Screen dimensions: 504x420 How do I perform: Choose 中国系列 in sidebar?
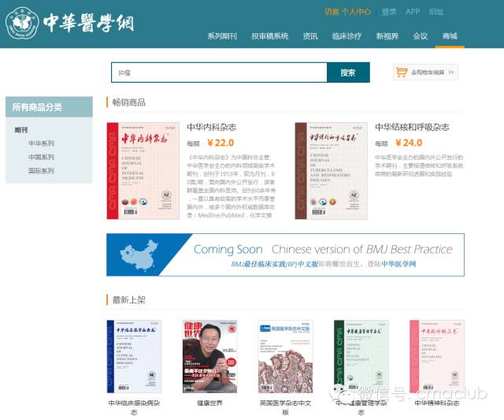point(41,157)
